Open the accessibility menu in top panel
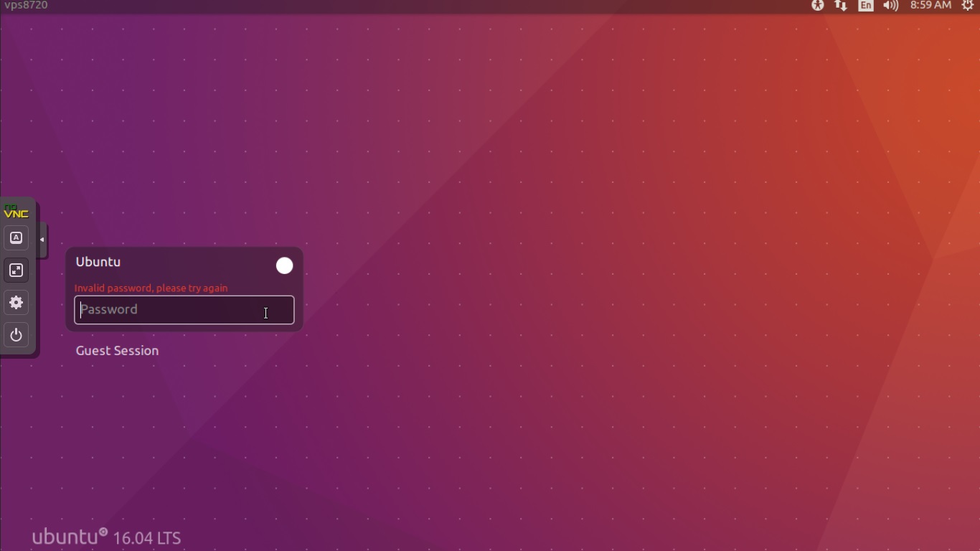This screenshot has height=551, width=980. (817, 6)
